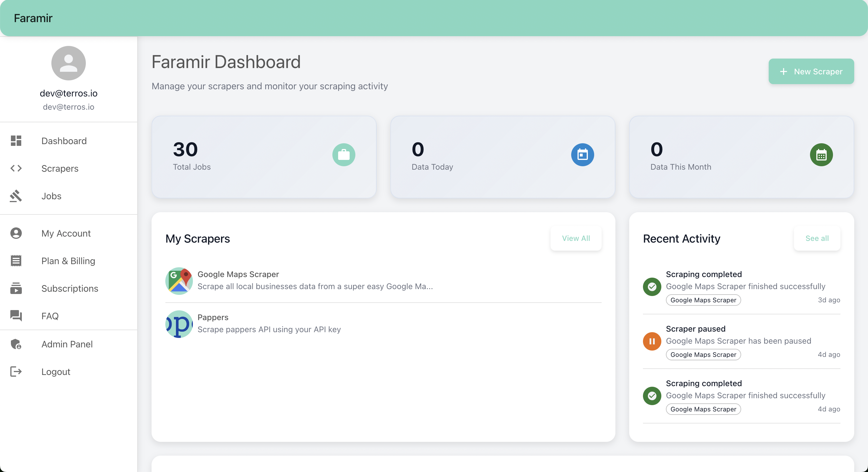Click the My Account person icon
The height and width of the screenshot is (472, 868).
point(15,233)
